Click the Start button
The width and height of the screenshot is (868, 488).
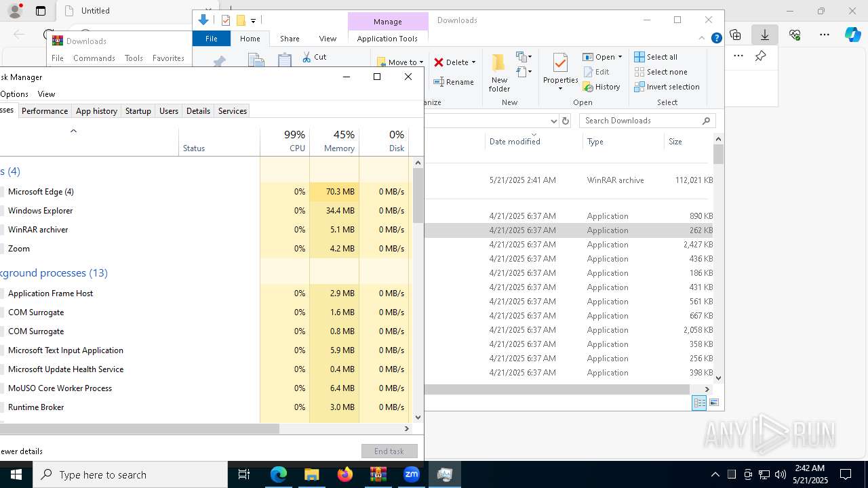[16, 474]
